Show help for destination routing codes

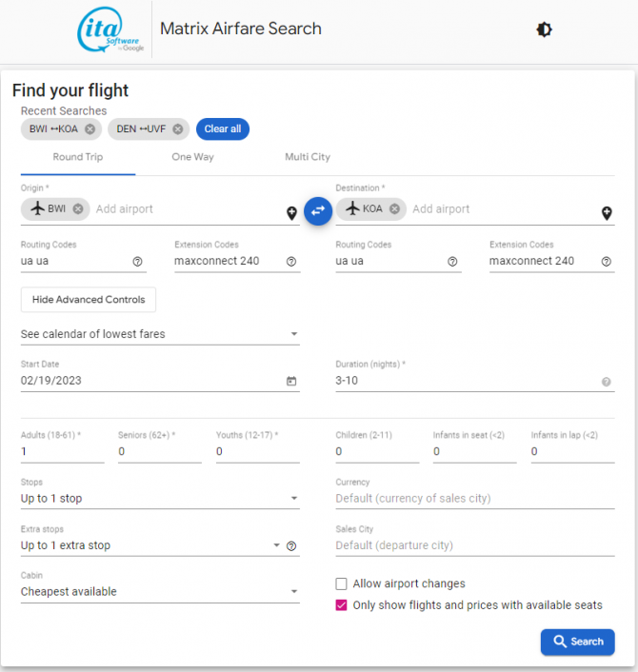click(452, 262)
